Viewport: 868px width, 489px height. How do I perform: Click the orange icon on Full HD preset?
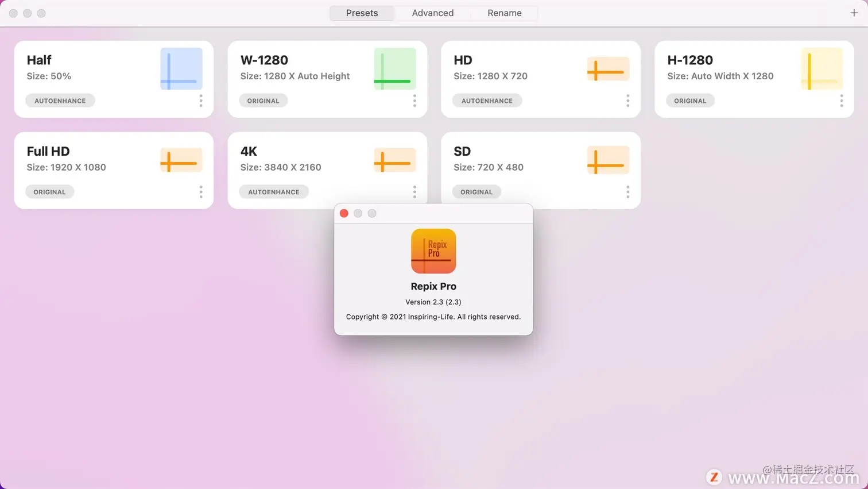click(181, 160)
